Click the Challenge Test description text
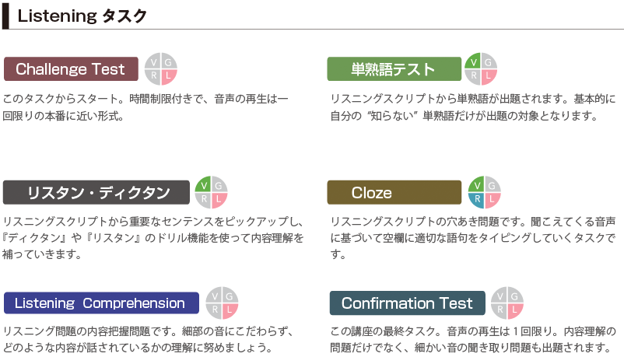The width and height of the screenshot is (624, 364). click(145, 107)
